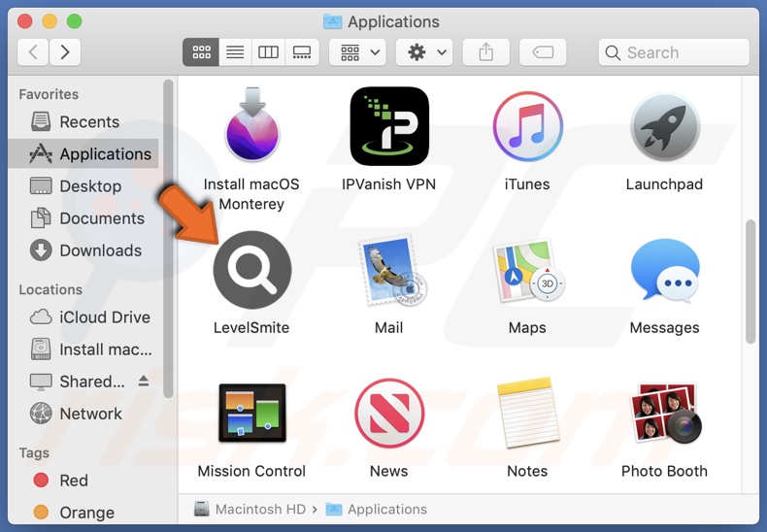Screen dimensions: 767x532
Task: Click into the Search field
Action: (x=674, y=52)
